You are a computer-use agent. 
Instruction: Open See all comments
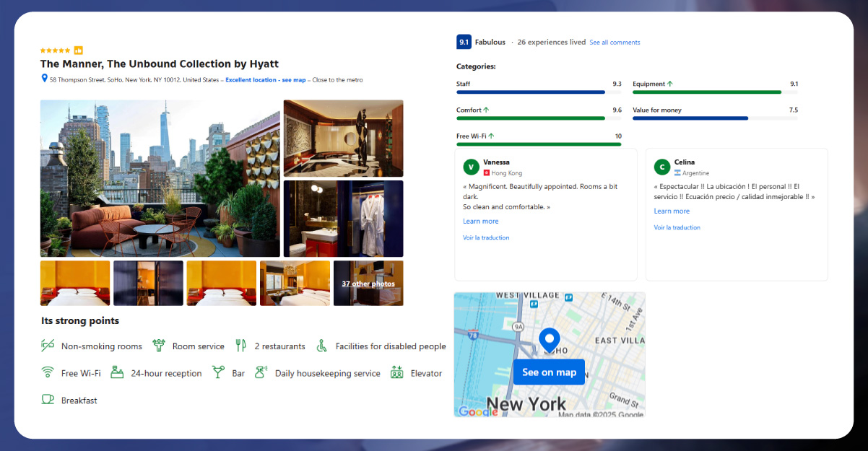(615, 42)
